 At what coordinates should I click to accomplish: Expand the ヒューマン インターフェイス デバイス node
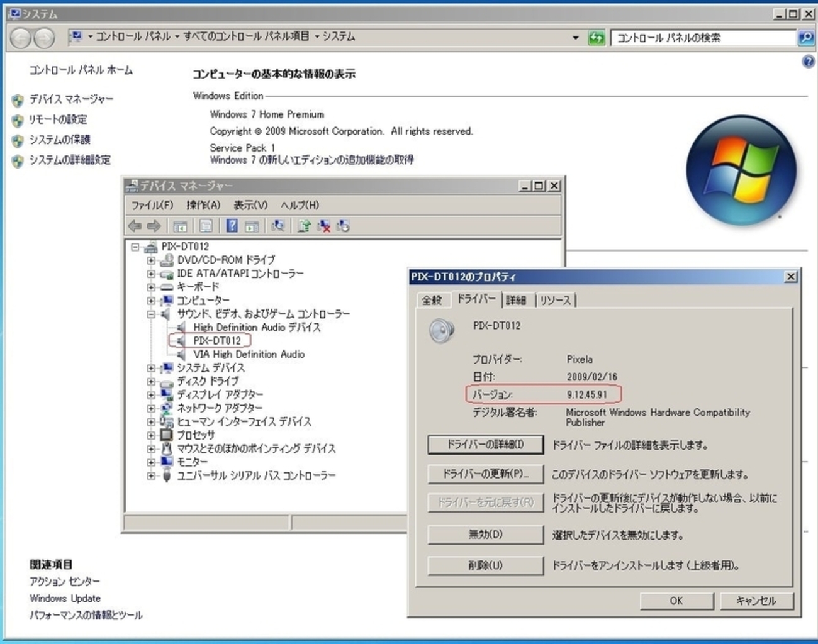pyautogui.click(x=151, y=421)
